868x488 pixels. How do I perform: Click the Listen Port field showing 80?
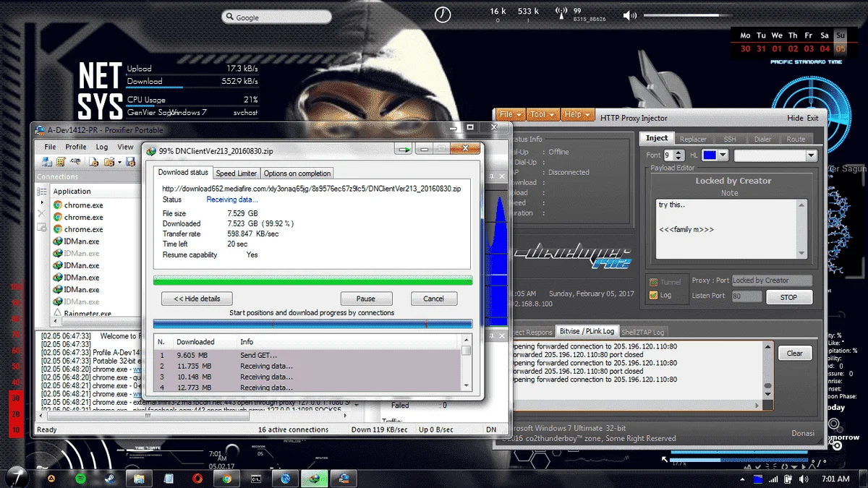point(747,296)
